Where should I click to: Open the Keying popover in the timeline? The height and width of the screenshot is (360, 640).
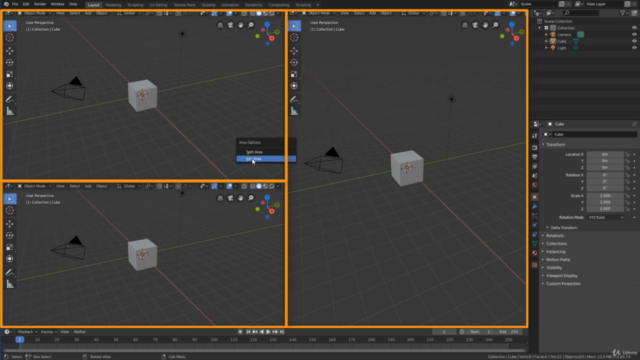coord(48,332)
